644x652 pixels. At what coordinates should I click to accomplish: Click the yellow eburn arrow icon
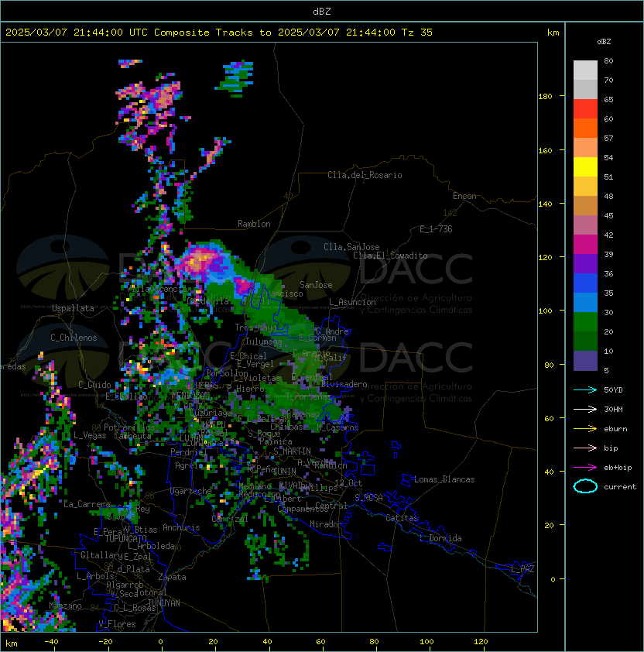[x=585, y=429]
